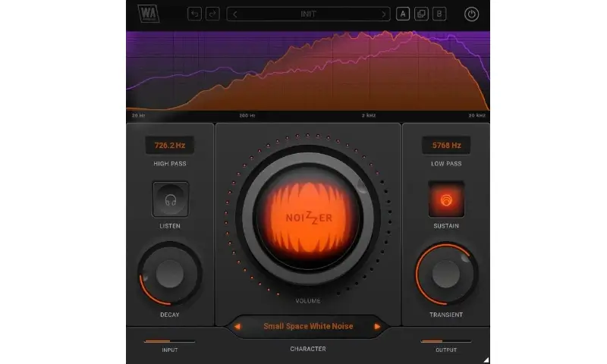This screenshot has height=364, width=607.
Task: Select next preset with right chevron
Action: 384,14
